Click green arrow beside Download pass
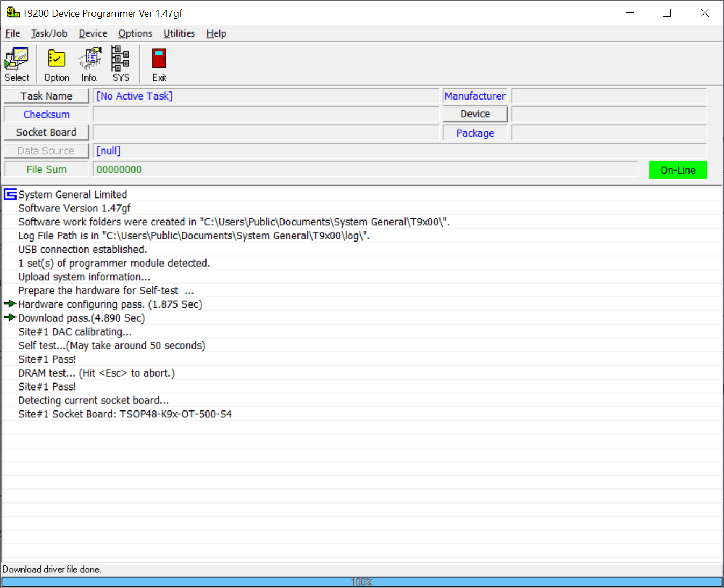Screen dimensions: 724x588 tap(10, 317)
